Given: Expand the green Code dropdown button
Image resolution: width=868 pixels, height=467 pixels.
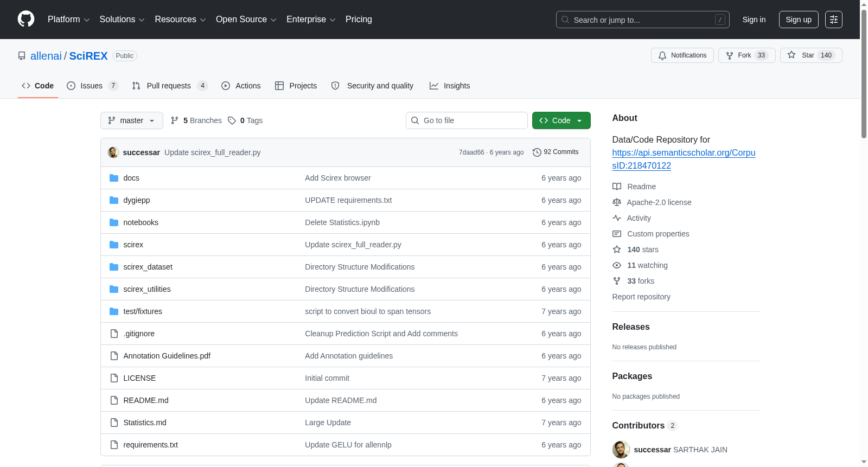Looking at the screenshot, I should pyautogui.click(x=561, y=120).
